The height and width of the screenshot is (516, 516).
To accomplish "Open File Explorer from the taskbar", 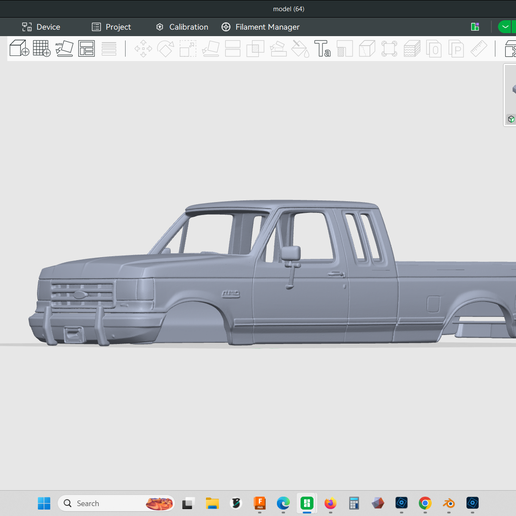I will (212, 503).
